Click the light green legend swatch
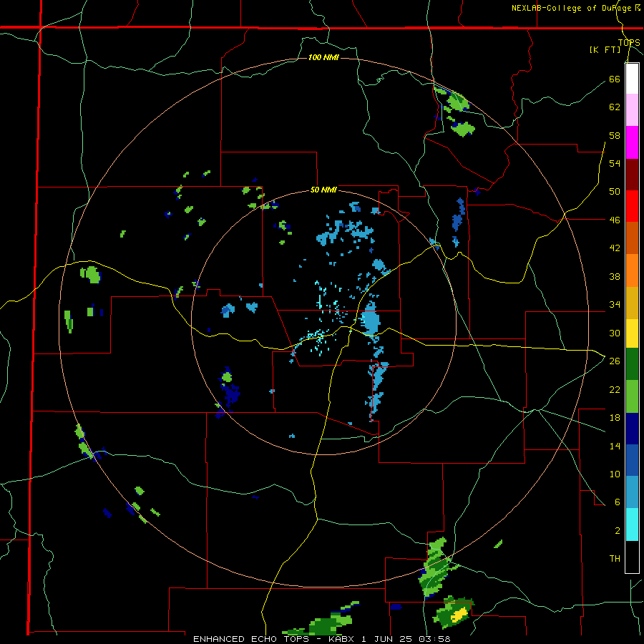Viewport: 644px width, 644px height. pyautogui.click(x=632, y=396)
